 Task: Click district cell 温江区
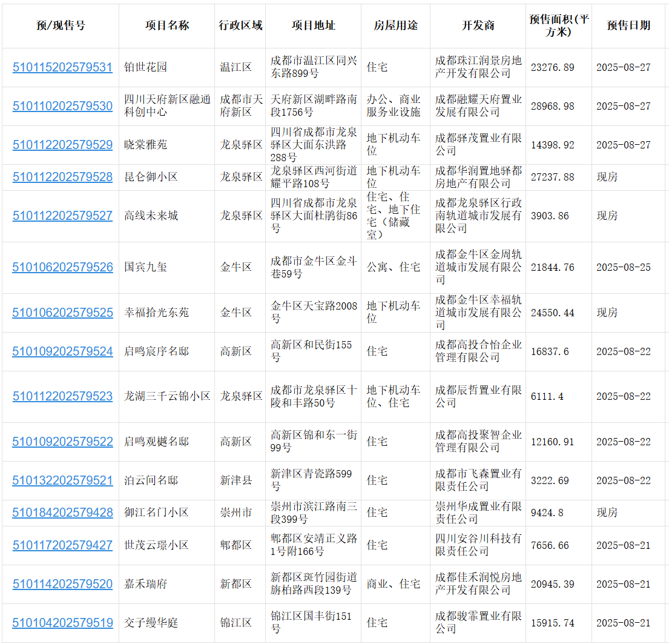click(x=236, y=67)
